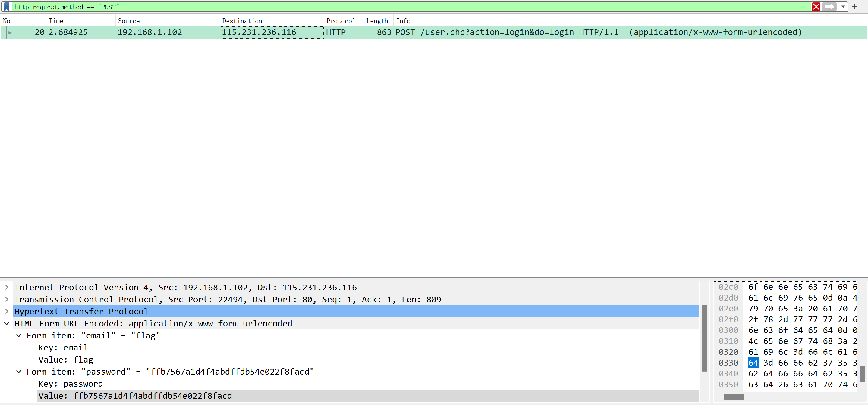Click the filter bookmark icon

tap(6, 7)
